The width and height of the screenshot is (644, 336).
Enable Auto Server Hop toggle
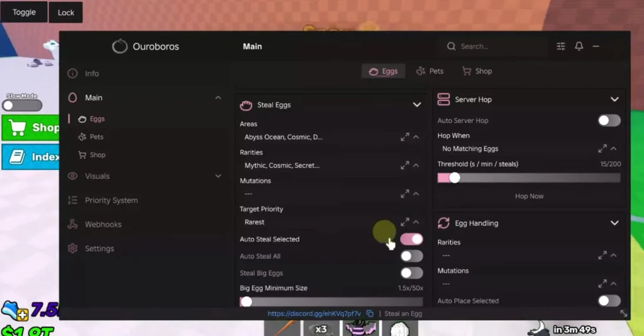[x=609, y=121]
